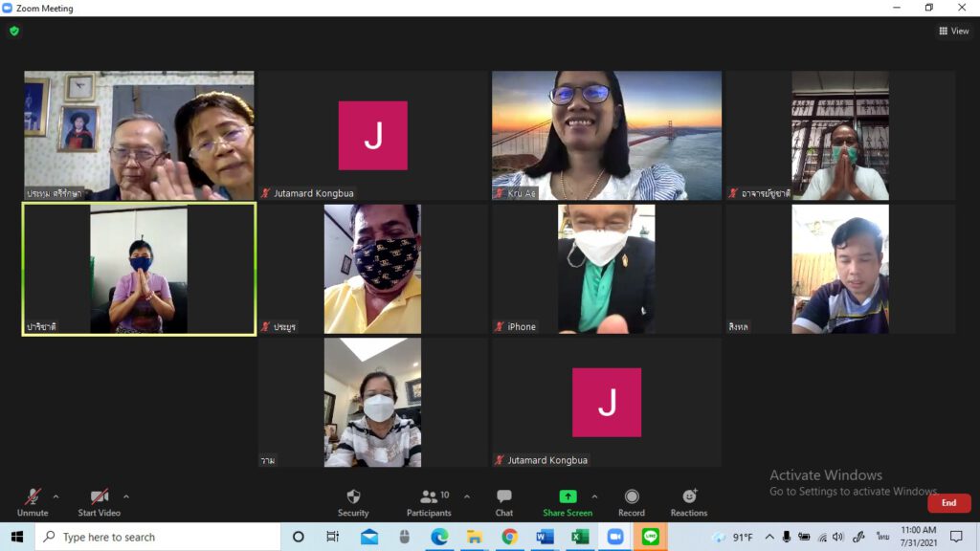
Task: Show hidden system tray icons
Action: click(x=769, y=537)
